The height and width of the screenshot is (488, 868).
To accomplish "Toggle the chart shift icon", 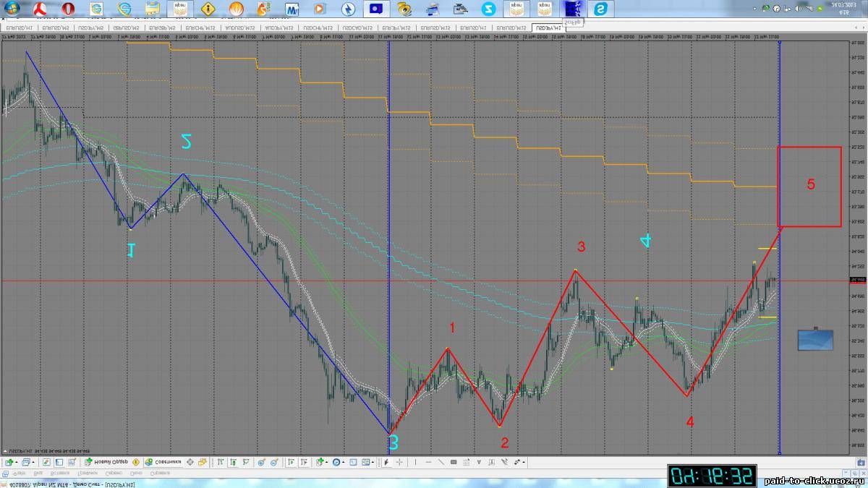I will [304, 462].
